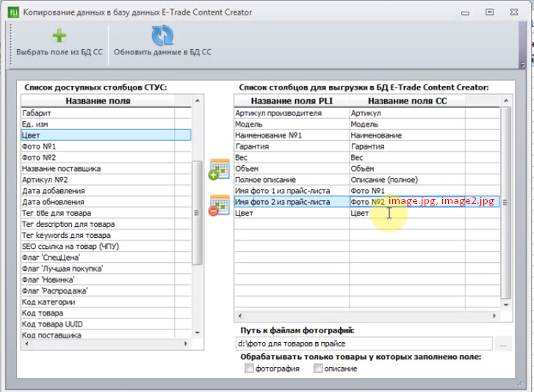Click 'Объём' СС field cell
This screenshot has width=534, height=392.
[408, 168]
